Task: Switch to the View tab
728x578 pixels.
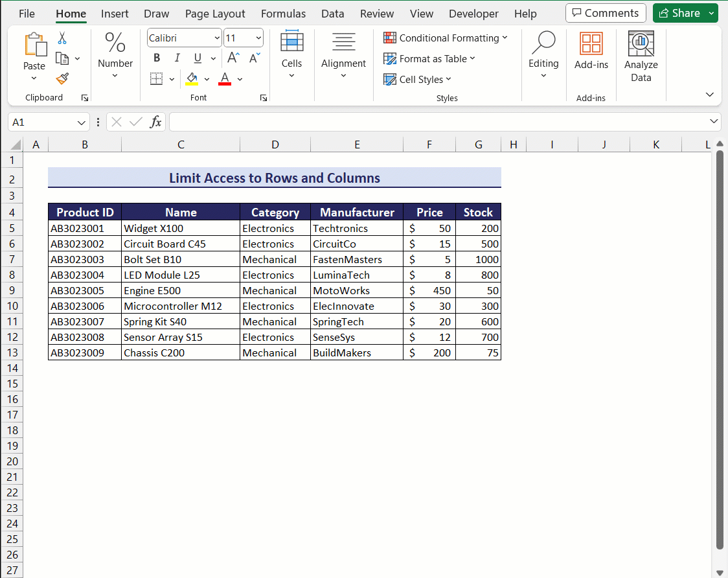Action: (422, 14)
